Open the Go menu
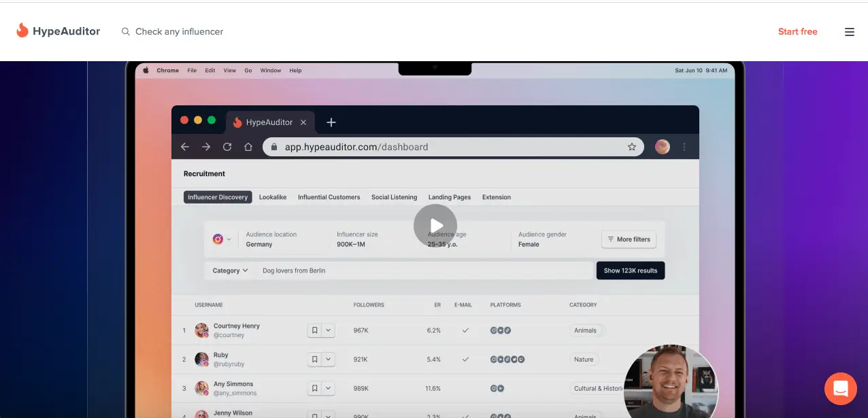This screenshot has height=418, width=868. click(x=248, y=70)
